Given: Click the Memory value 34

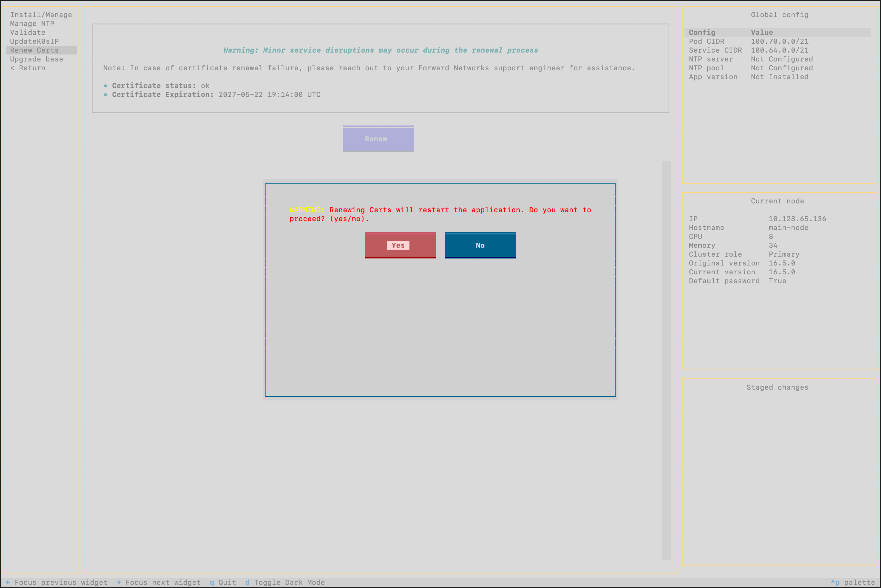Looking at the screenshot, I should pos(773,245).
